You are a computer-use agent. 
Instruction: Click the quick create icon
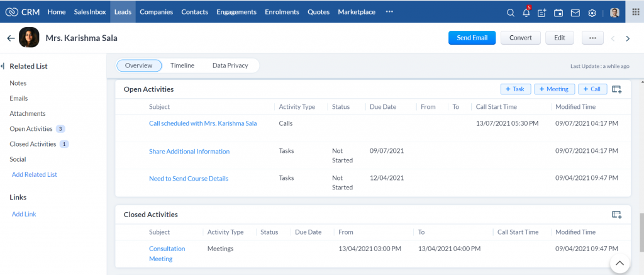[542, 13]
